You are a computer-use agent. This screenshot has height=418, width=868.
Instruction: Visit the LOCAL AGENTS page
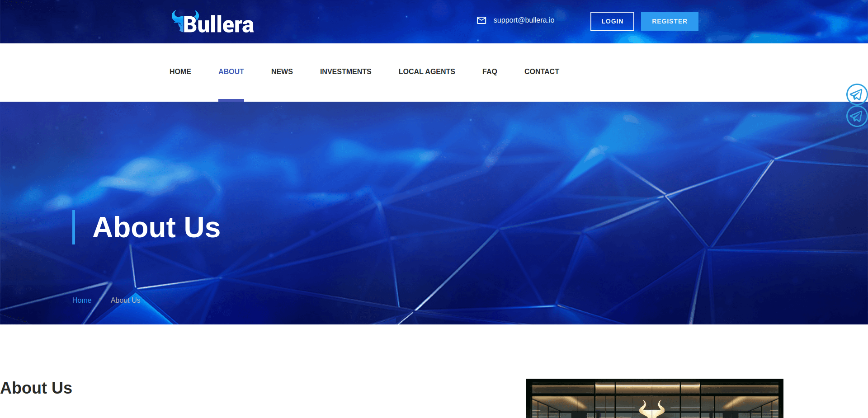coord(427,71)
